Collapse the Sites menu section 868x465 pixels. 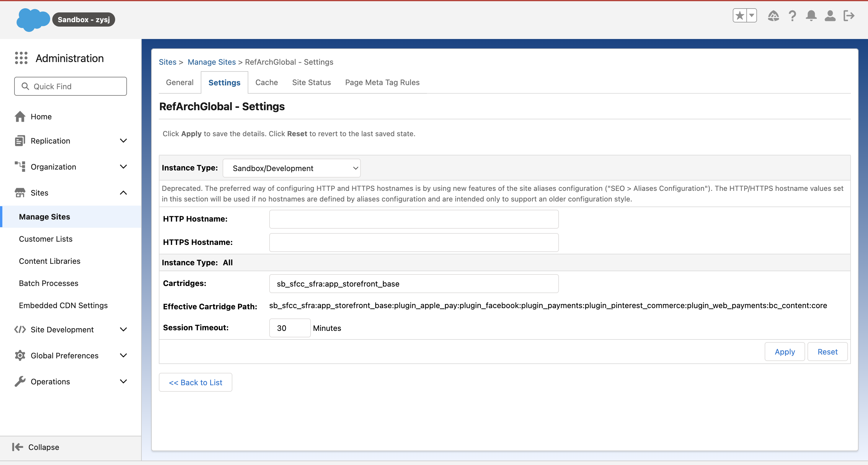click(123, 193)
